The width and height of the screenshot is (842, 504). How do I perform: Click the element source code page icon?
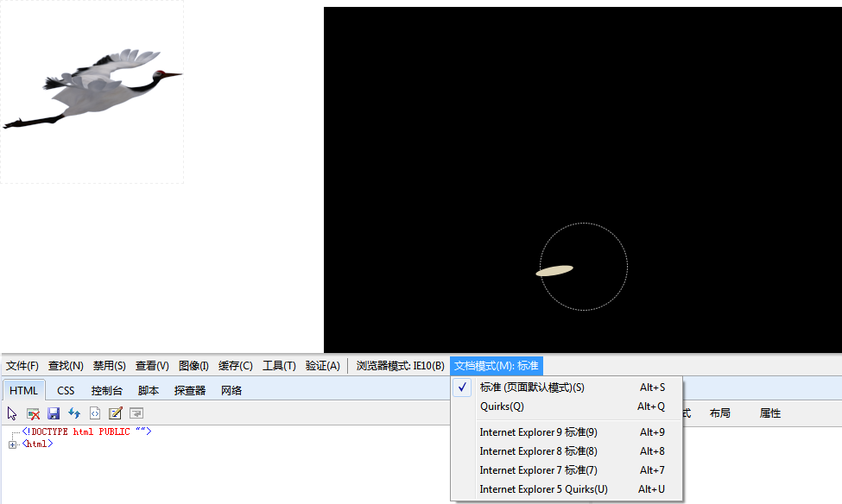95,413
